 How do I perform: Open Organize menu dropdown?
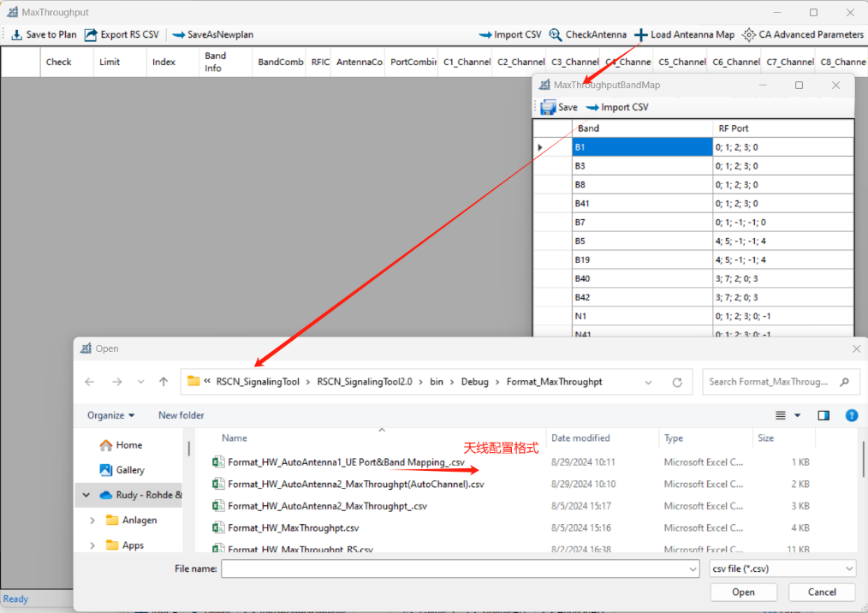pyautogui.click(x=110, y=414)
